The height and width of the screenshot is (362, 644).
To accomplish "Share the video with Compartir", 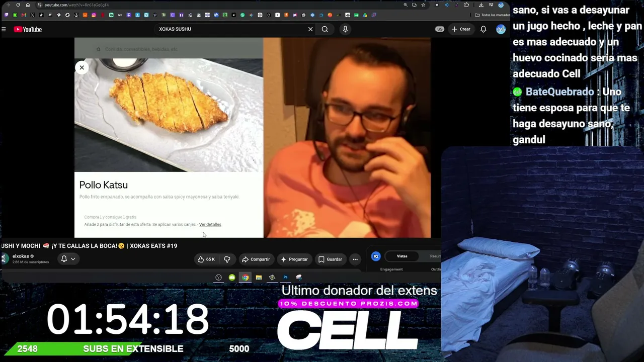I will click(x=256, y=259).
